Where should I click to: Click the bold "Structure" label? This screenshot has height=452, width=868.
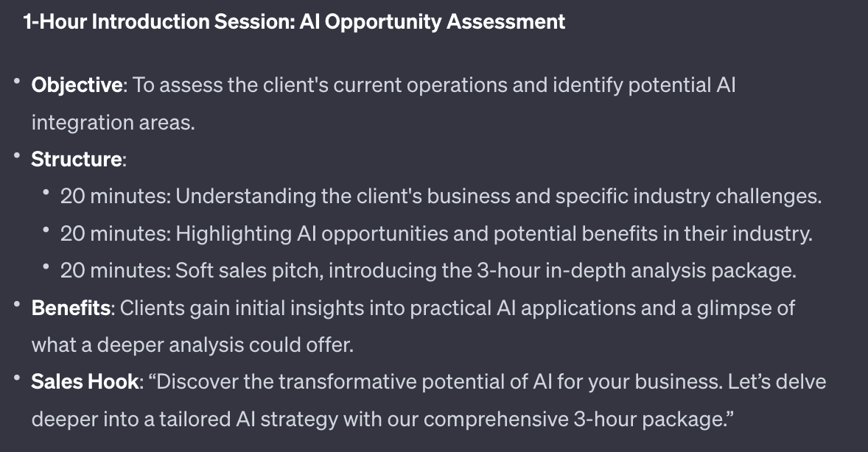click(76, 159)
